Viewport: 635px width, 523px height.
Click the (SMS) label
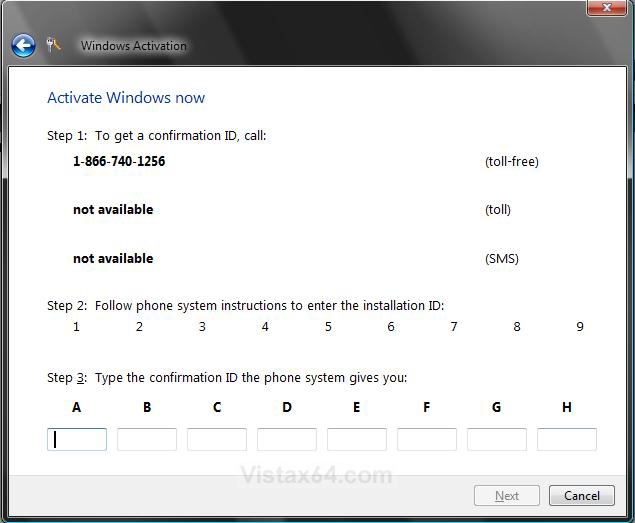(502, 258)
